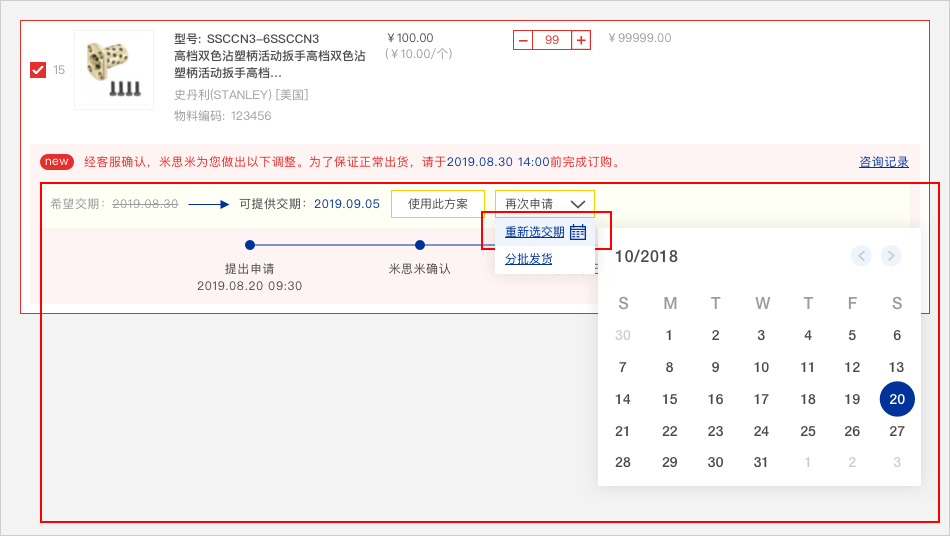Pick October 31 in the calendar
Screen dimensions: 950x536
click(761, 462)
